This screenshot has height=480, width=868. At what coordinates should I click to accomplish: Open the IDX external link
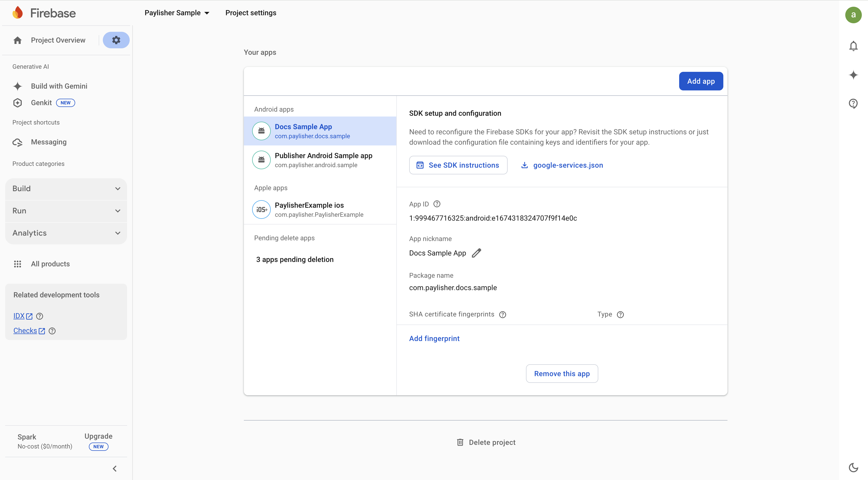point(23,316)
